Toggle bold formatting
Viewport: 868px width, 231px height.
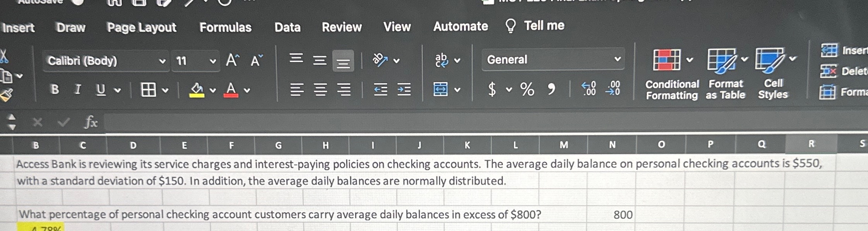point(55,90)
